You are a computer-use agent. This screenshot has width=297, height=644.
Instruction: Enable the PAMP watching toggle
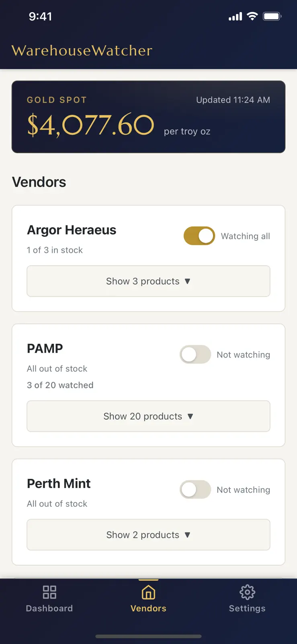pos(195,355)
